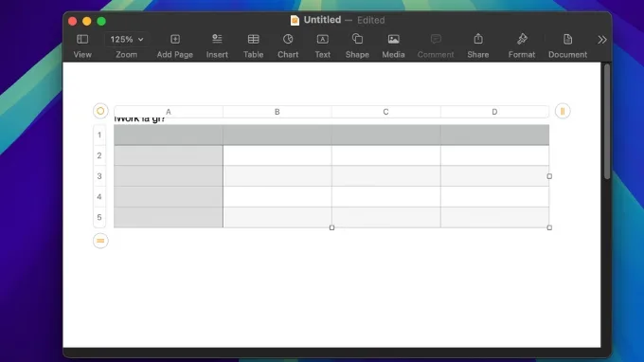Viewport: 644px width, 362px height.
Task: Click header cell A1 in the table
Action: point(169,135)
